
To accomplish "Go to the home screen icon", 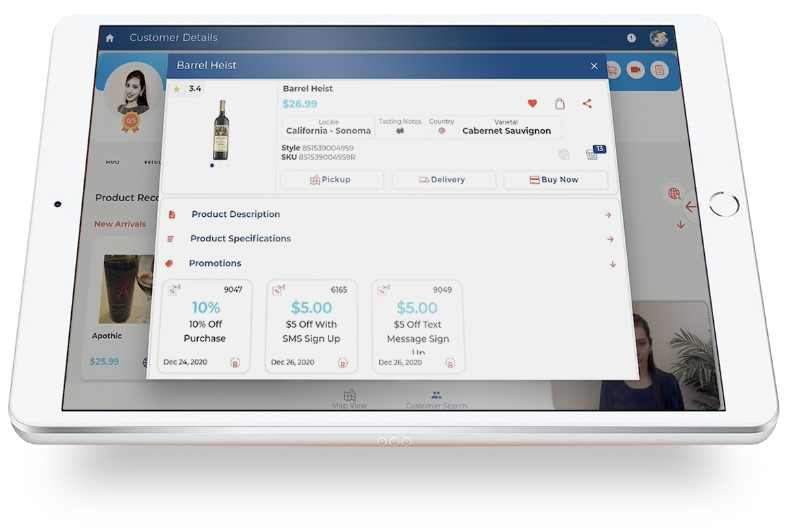I will click(110, 38).
